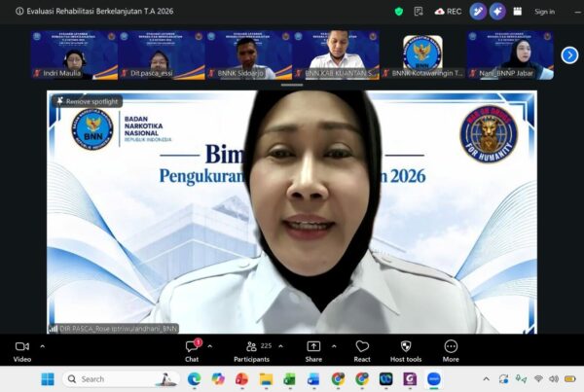
Task: Select the Indri Maulia participant thumbnail
Action: click(74, 55)
